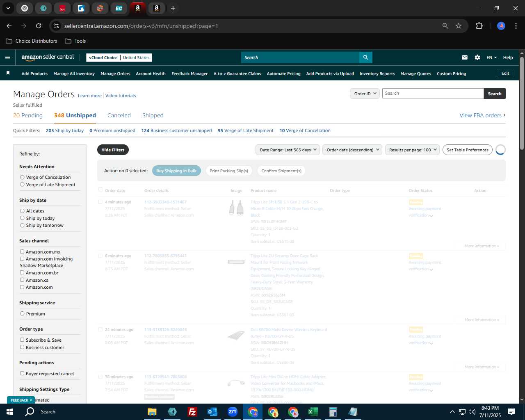Switch to the Shipped orders tab
Screen dimensions: 525x420
click(x=153, y=115)
